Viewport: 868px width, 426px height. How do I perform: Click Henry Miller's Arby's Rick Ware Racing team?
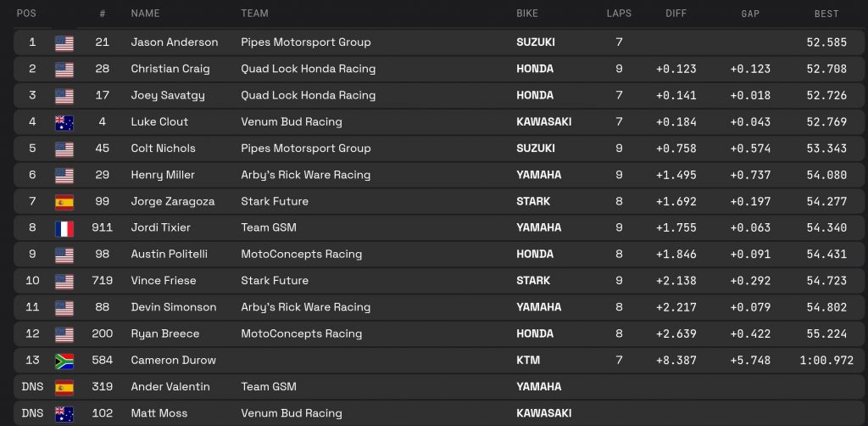tap(305, 175)
